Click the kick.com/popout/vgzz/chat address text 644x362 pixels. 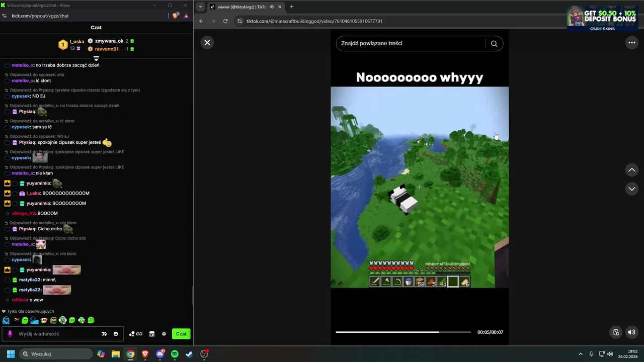[x=40, y=16]
